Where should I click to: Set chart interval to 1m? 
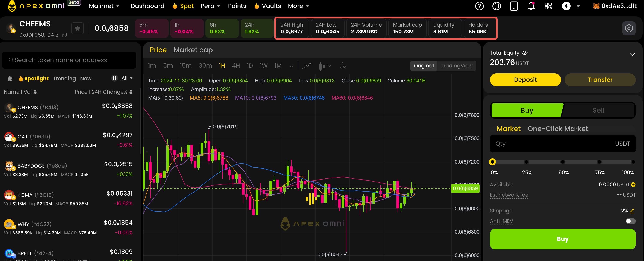(x=152, y=66)
